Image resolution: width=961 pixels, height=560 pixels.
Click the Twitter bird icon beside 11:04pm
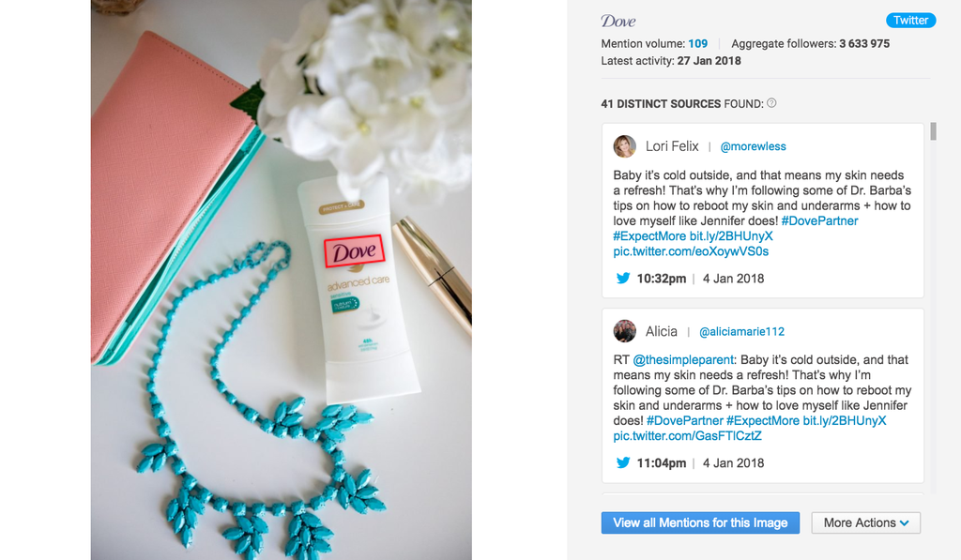(x=623, y=462)
